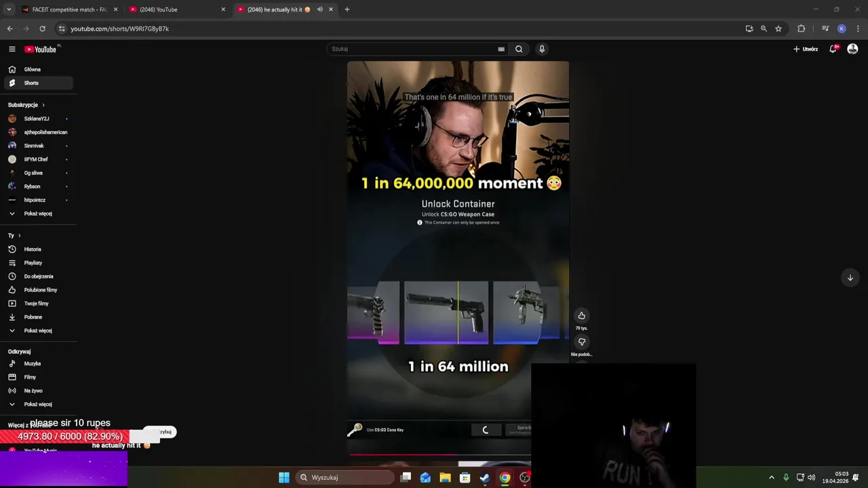The height and width of the screenshot is (488, 868).
Task: Open a new browser tab
Action: click(x=347, y=9)
